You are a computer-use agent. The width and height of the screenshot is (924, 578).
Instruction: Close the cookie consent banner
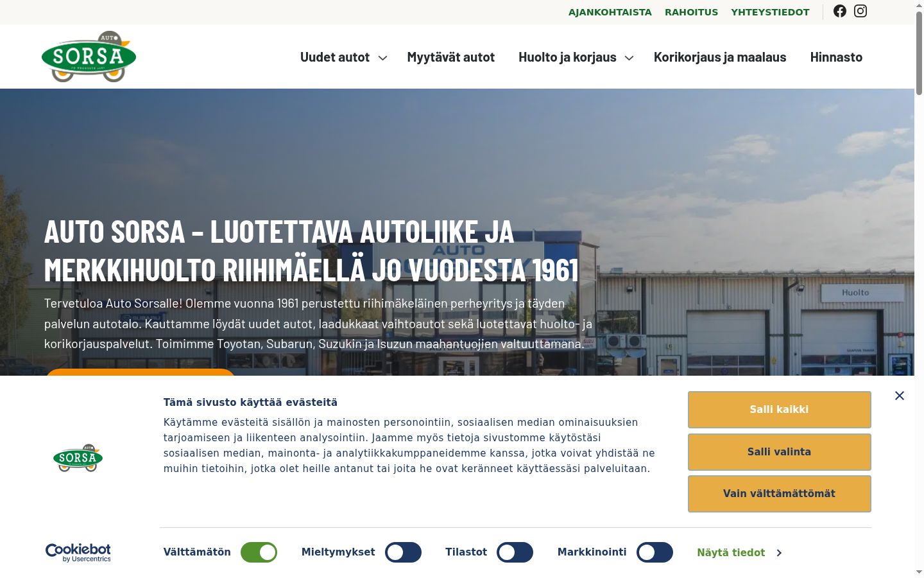(x=900, y=396)
